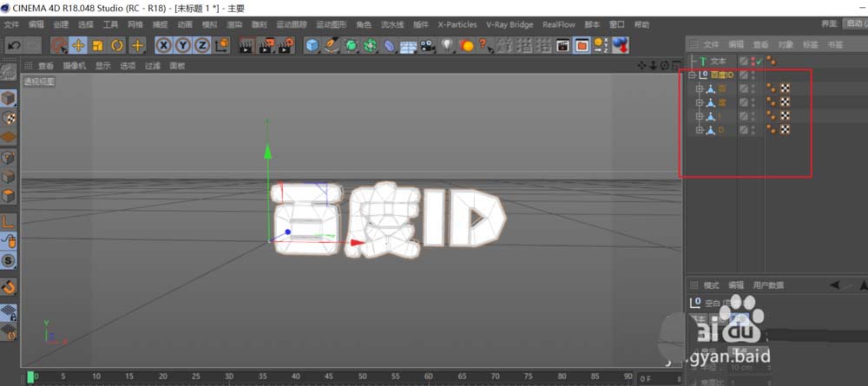This screenshot has height=386, width=868.
Task: Switch to Points mode
Action: pyautogui.click(x=9, y=158)
